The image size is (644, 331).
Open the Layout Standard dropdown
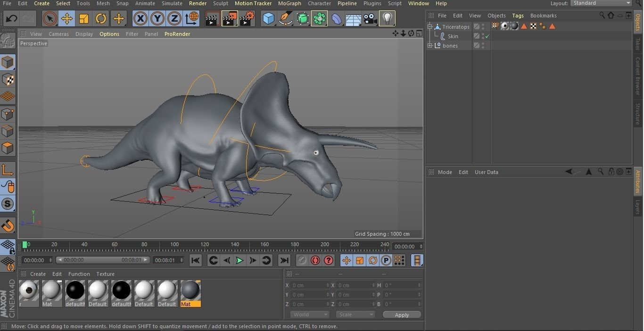(601, 3)
